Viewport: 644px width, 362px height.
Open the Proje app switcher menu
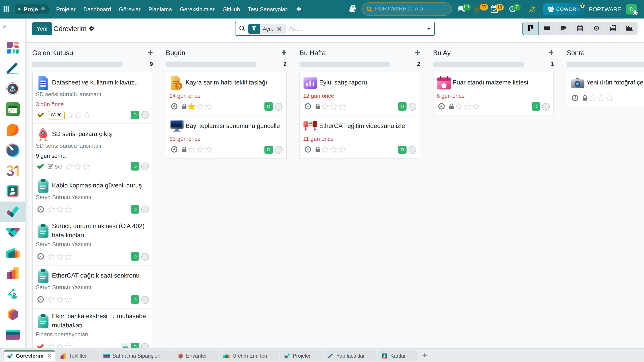point(32,9)
